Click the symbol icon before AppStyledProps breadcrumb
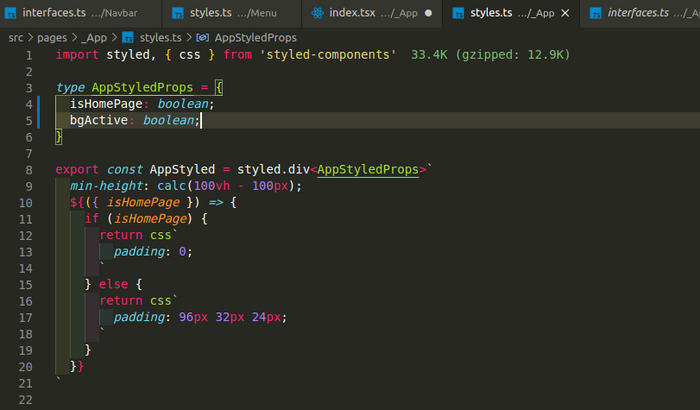Image resolution: width=700 pixels, height=410 pixels. click(203, 38)
